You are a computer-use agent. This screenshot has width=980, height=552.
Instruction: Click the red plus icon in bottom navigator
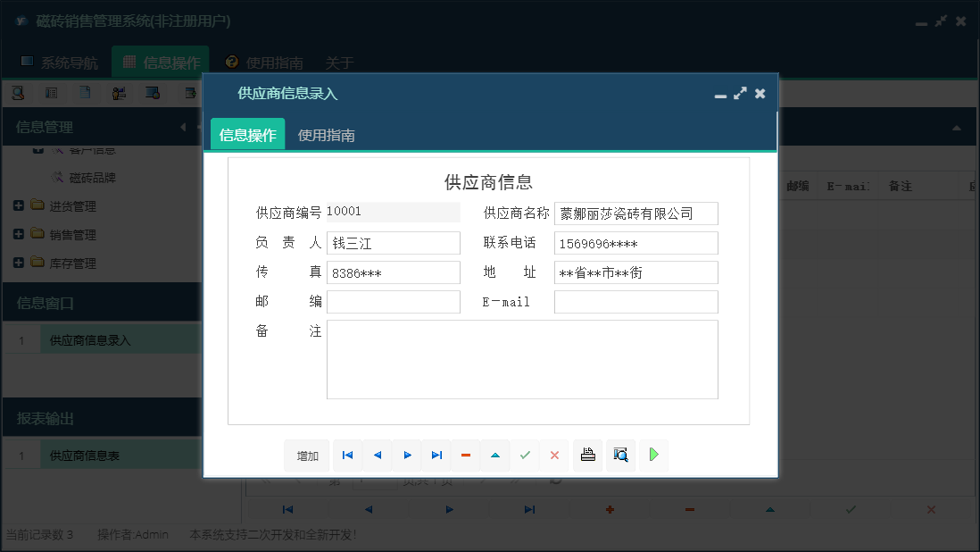pos(609,509)
